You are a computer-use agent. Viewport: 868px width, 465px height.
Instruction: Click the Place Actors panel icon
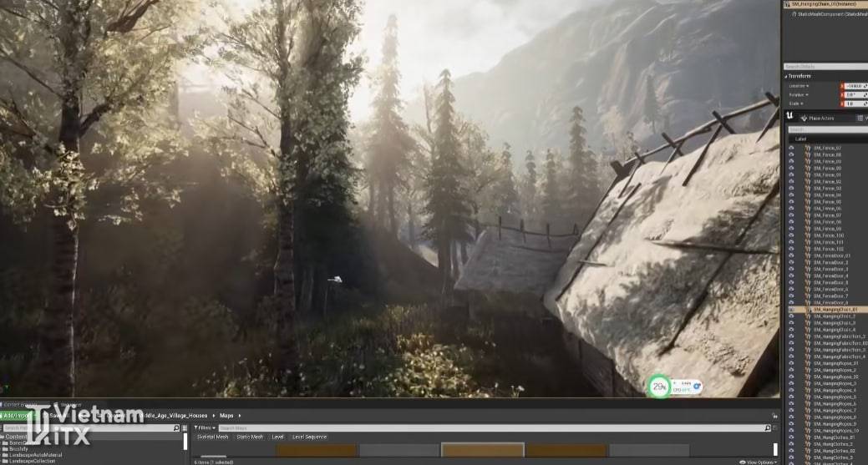(803, 119)
